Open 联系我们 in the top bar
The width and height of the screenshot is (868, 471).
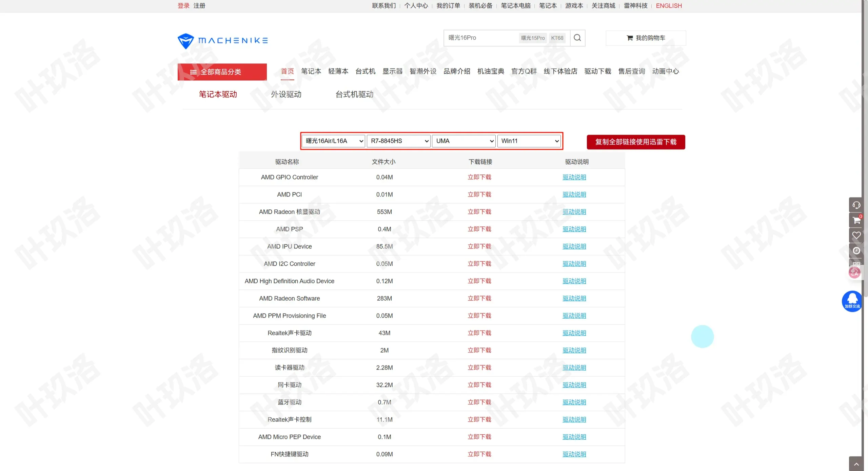coord(384,6)
